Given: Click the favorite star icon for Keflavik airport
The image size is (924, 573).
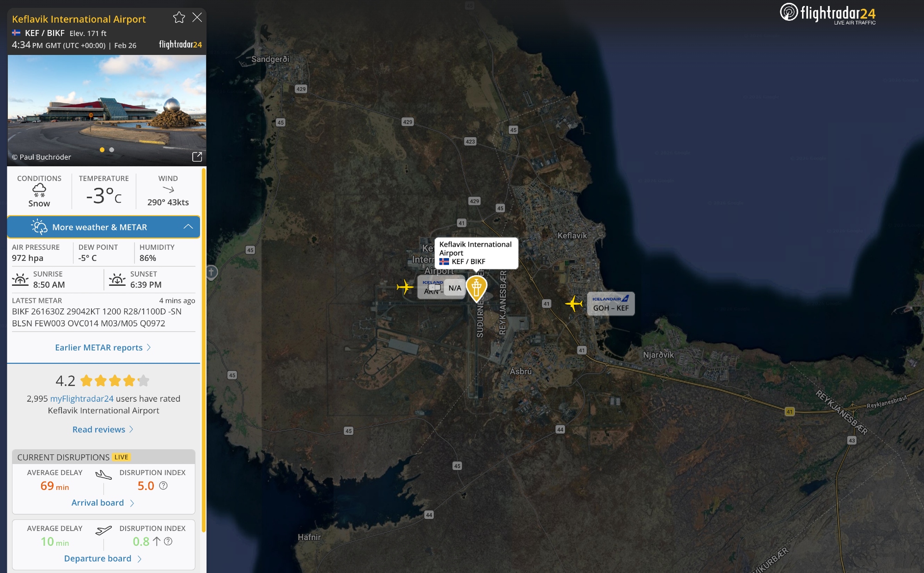Looking at the screenshot, I should click(179, 18).
